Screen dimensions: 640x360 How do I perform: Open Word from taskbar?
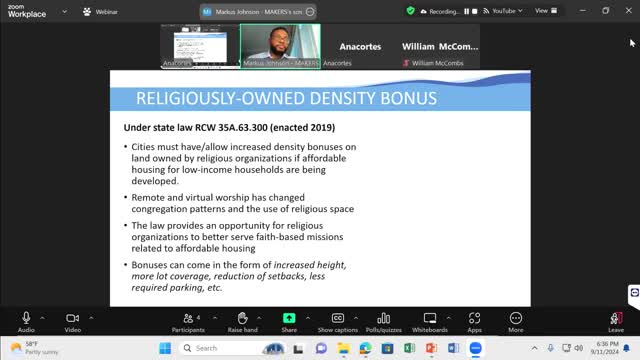pos(453,348)
